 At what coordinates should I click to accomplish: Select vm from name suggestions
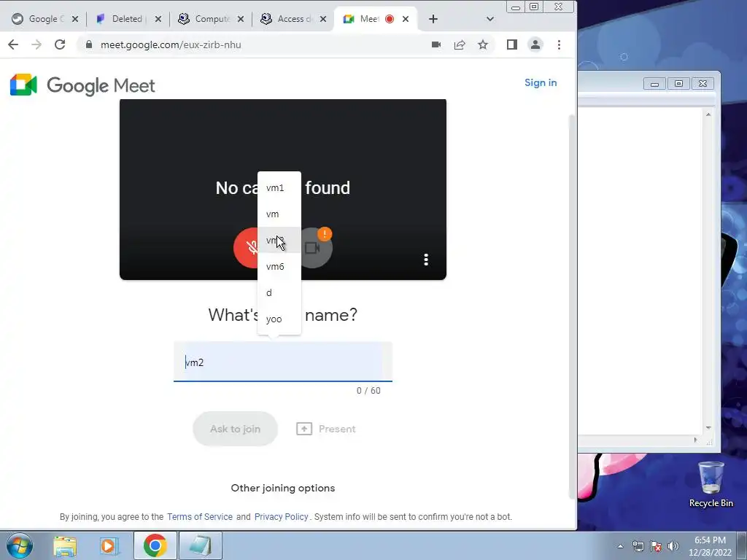click(279, 214)
